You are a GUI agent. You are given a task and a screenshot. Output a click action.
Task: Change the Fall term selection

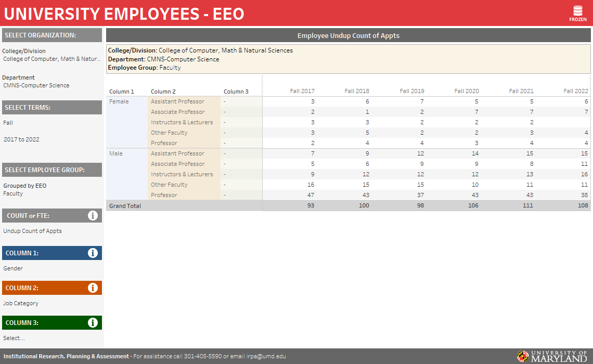coord(8,123)
